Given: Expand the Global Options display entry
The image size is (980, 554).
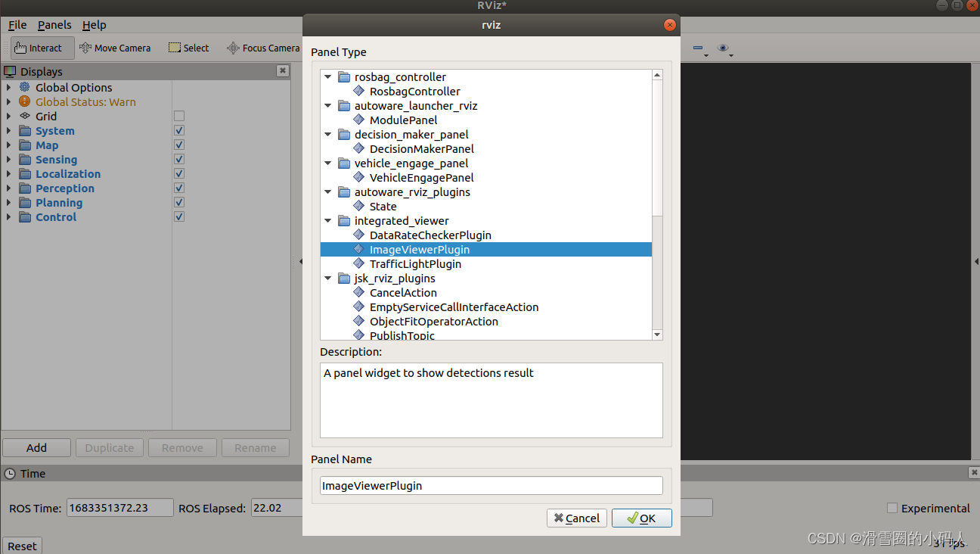Looking at the screenshot, I should pyautogui.click(x=9, y=87).
